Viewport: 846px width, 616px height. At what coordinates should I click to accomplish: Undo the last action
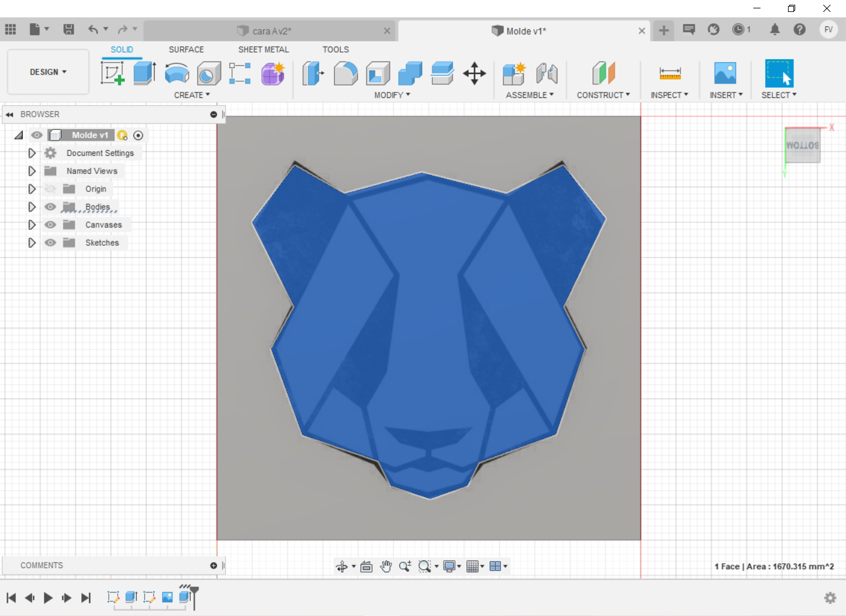pyautogui.click(x=93, y=29)
